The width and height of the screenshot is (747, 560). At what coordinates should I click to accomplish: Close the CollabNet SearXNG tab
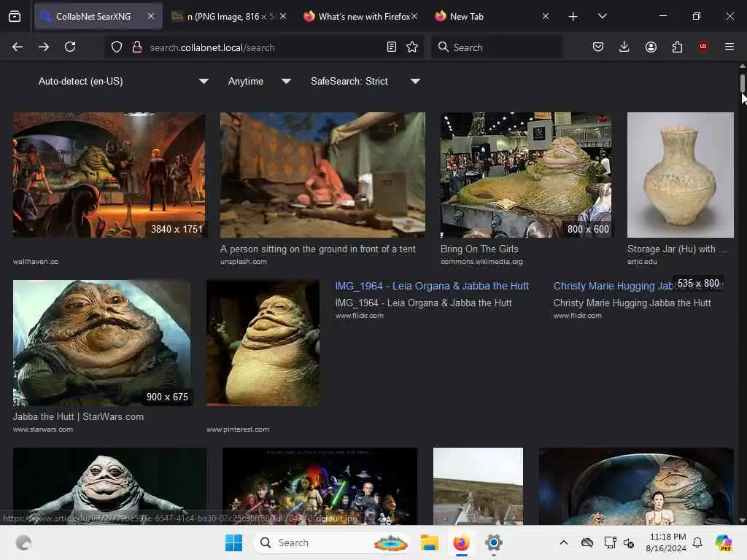pyautogui.click(x=150, y=16)
